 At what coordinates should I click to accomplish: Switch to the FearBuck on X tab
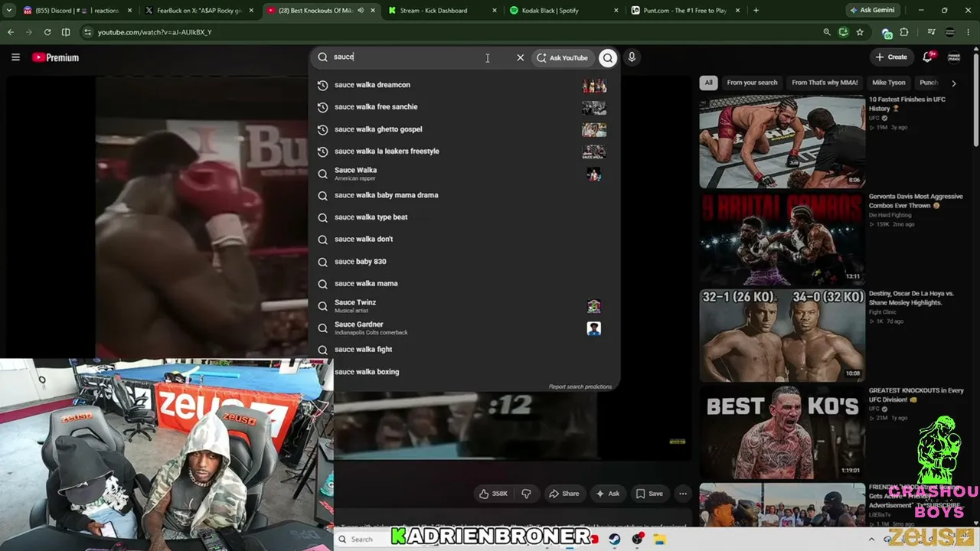pos(199,11)
